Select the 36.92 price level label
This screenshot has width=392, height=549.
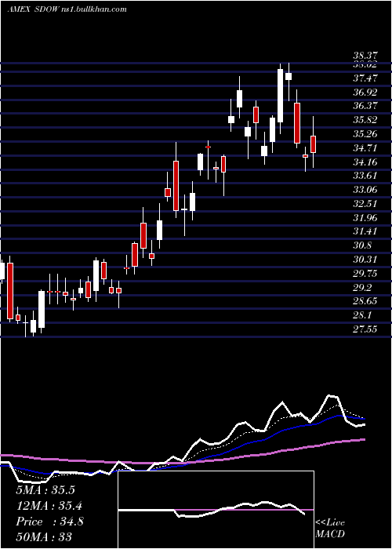[365, 93]
